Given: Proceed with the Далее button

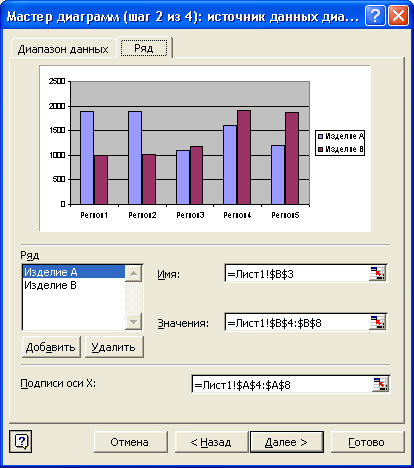Looking at the screenshot, I should 287,442.
